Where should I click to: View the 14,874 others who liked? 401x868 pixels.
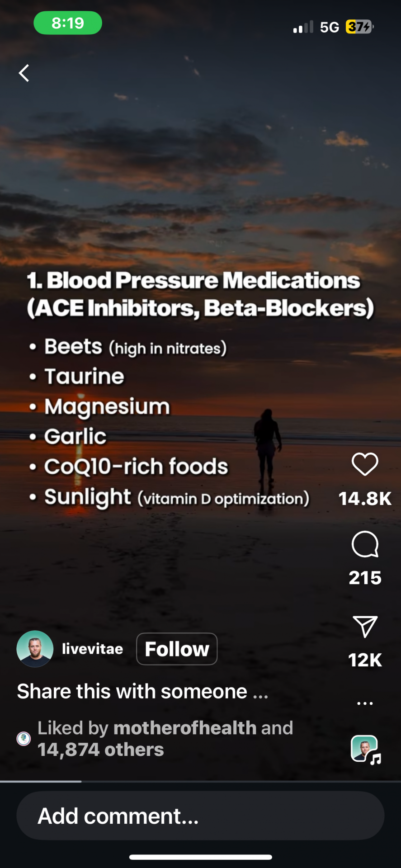pos(101,750)
